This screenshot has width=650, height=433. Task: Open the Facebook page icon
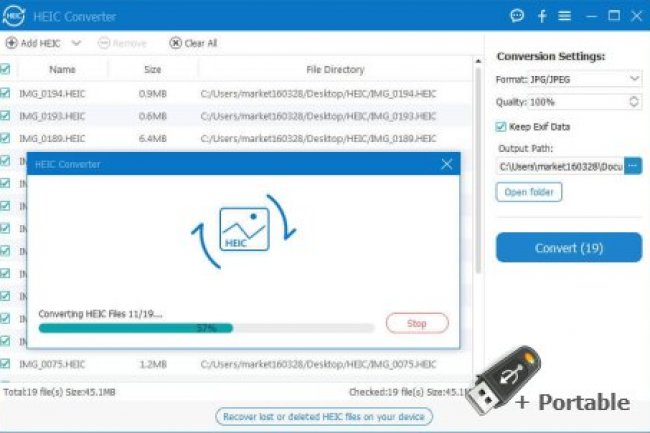tap(542, 16)
